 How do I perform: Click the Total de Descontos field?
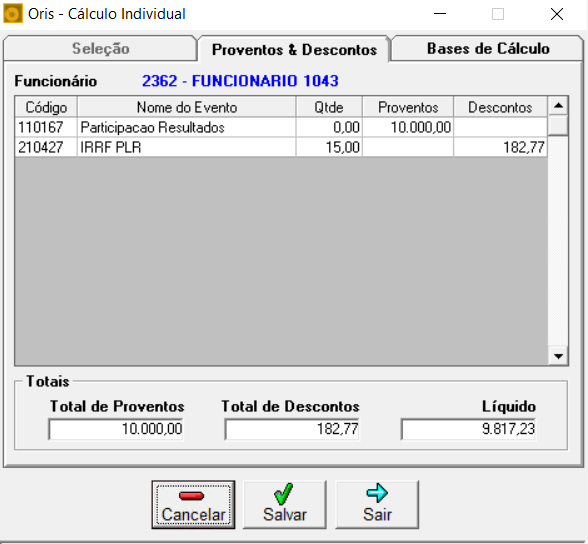tap(292, 429)
